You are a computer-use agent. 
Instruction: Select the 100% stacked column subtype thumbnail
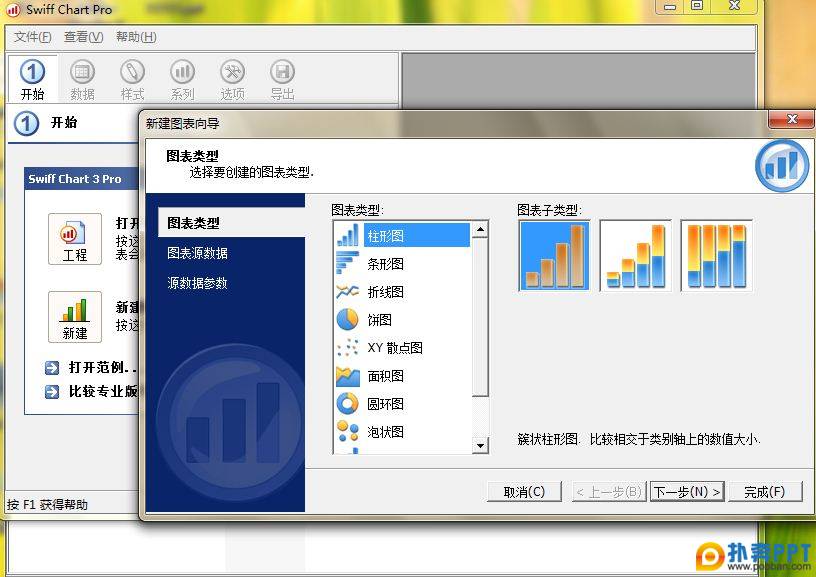717,255
